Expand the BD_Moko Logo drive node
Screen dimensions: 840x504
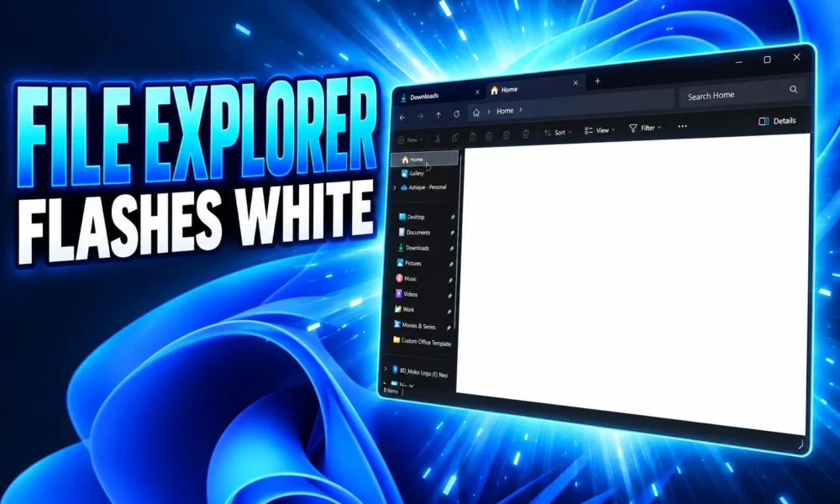point(386,369)
